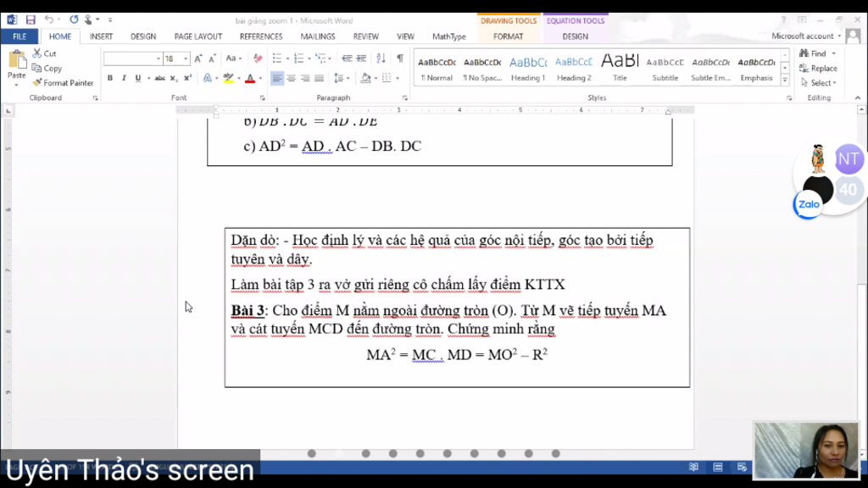868x488 pixels.
Task: Apply paragraph shading paint bucket
Action: point(365,78)
